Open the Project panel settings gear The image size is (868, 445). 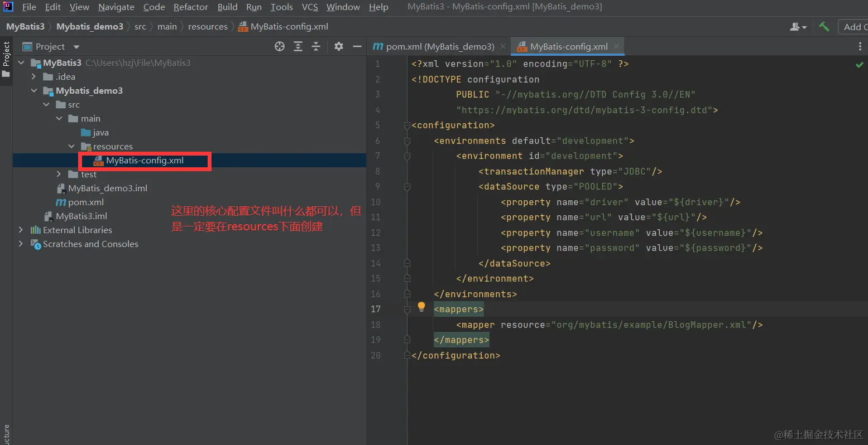(339, 46)
